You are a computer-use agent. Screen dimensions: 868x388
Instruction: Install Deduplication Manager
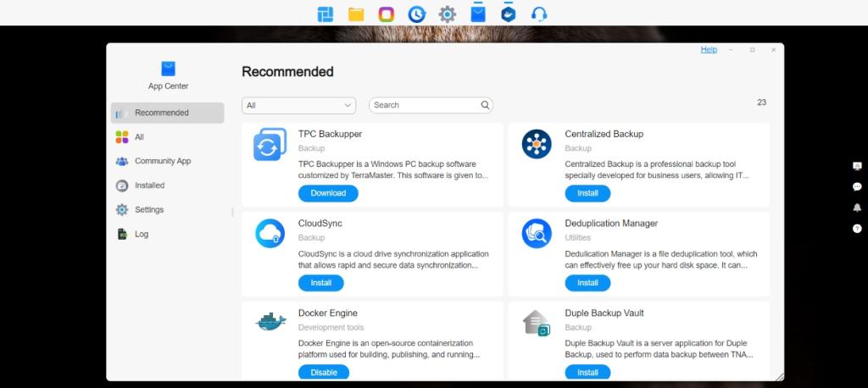(587, 283)
